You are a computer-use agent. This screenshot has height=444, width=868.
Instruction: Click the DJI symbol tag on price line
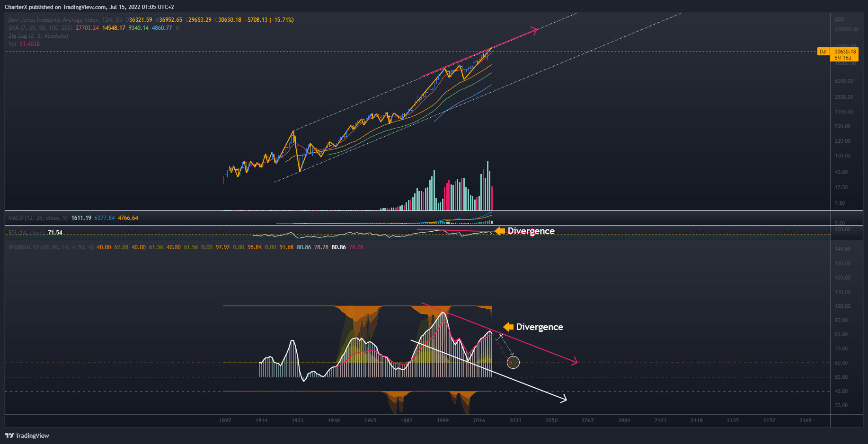tap(824, 52)
